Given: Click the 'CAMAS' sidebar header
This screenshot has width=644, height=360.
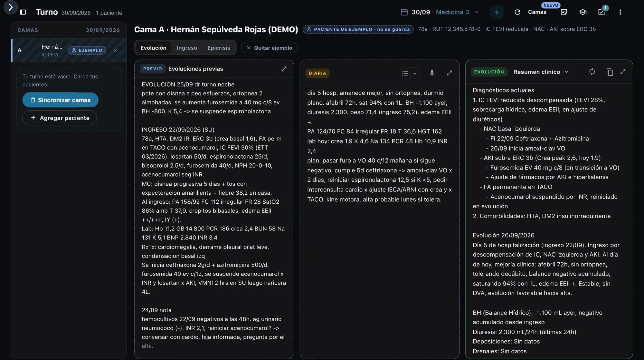Looking at the screenshot, I should (28, 30).
